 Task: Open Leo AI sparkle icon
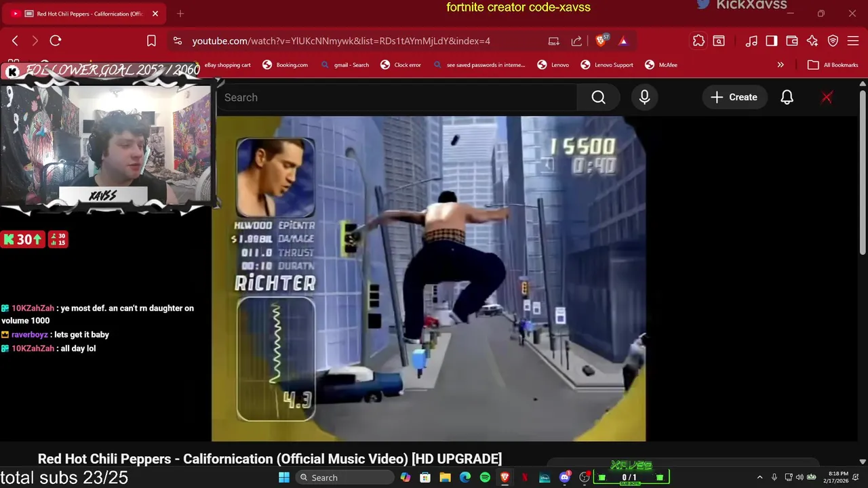pyautogui.click(x=812, y=41)
